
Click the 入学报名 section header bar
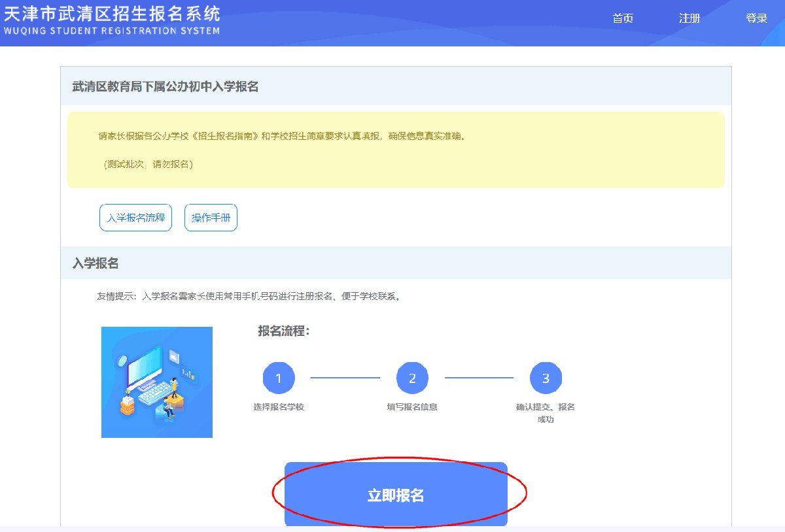coord(96,263)
